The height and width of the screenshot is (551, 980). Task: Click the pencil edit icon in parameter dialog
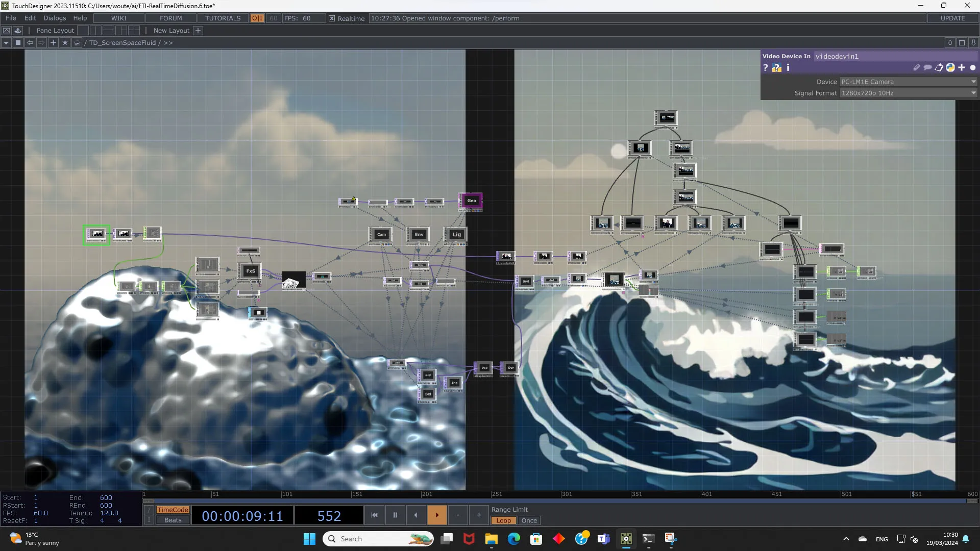[x=916, y=67]
